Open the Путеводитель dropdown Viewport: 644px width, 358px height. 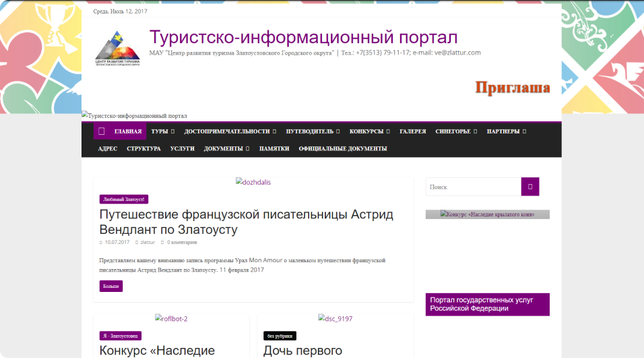(x=313, y=131)
